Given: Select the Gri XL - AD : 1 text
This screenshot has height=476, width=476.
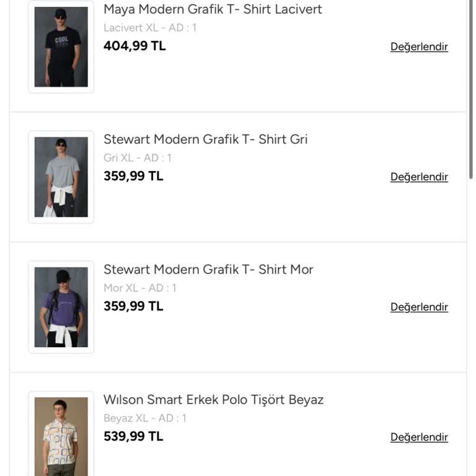Looking at the screenshot, I should tap(138, 158).
